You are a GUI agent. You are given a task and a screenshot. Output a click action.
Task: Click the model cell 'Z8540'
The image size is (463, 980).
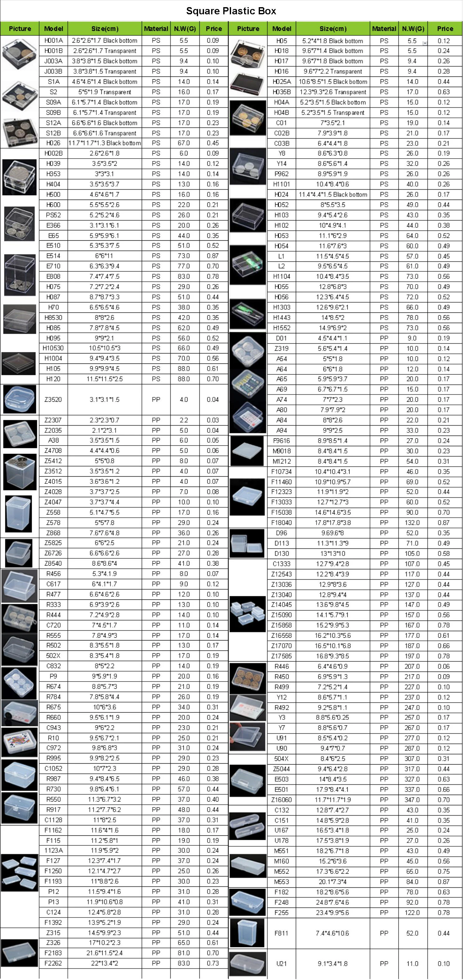53,564
